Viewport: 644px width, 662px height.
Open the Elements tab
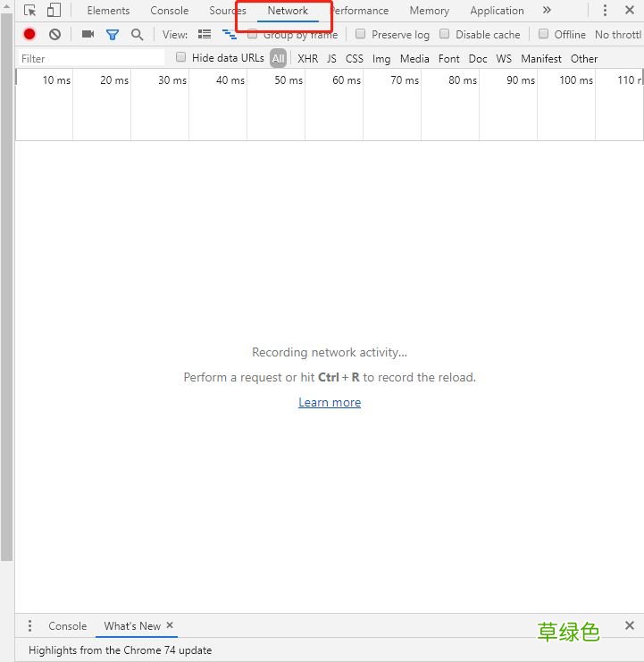click(108, 11)
